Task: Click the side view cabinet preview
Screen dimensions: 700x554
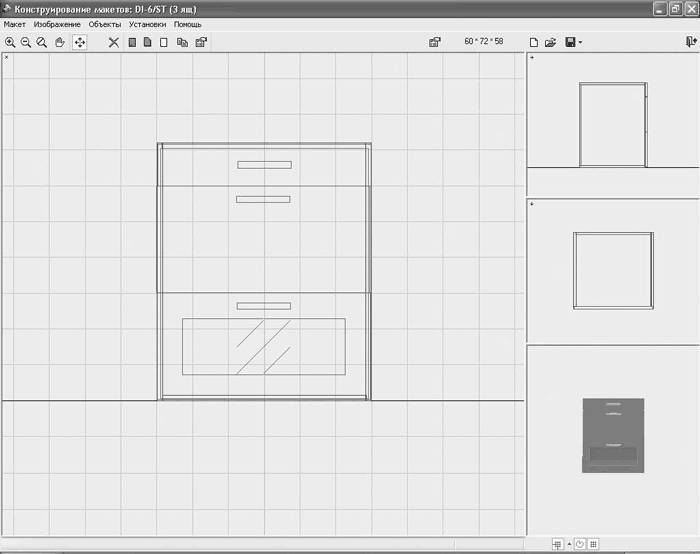Action: 613,125
